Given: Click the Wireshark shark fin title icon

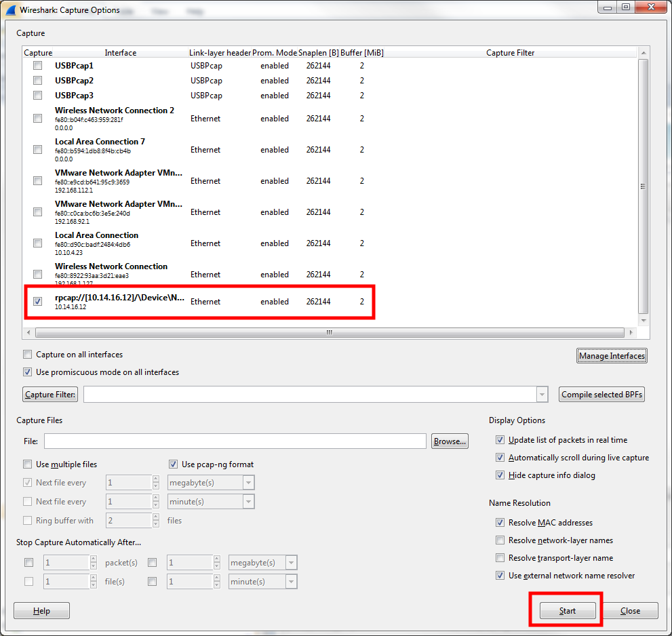Looking at the screenshot, I should (x=10, y=10).
